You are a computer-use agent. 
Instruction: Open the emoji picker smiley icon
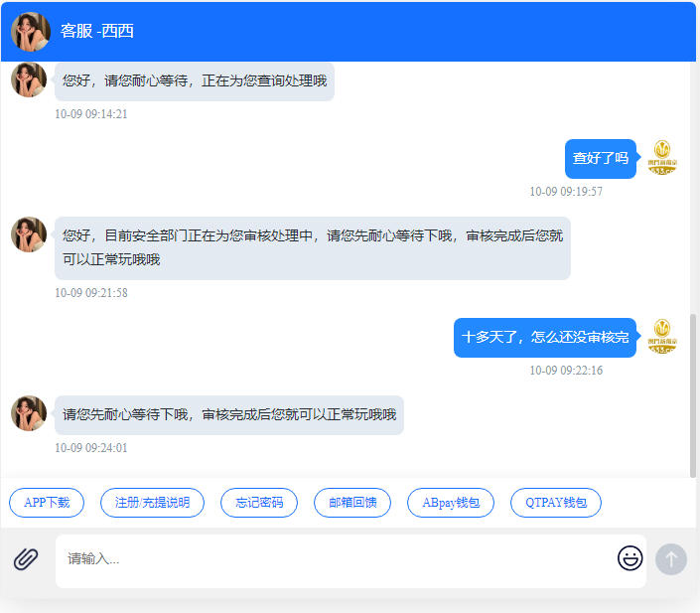[630, 558]
